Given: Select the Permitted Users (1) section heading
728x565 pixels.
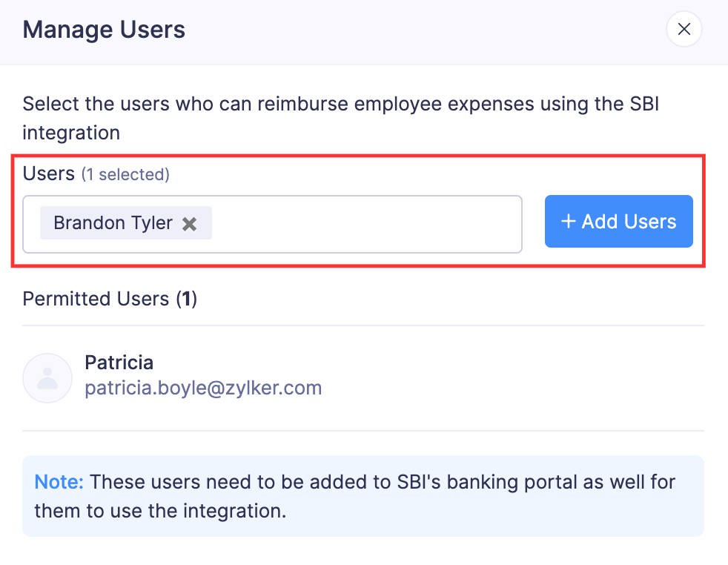Looking at the screenshot, I should 109,299.
